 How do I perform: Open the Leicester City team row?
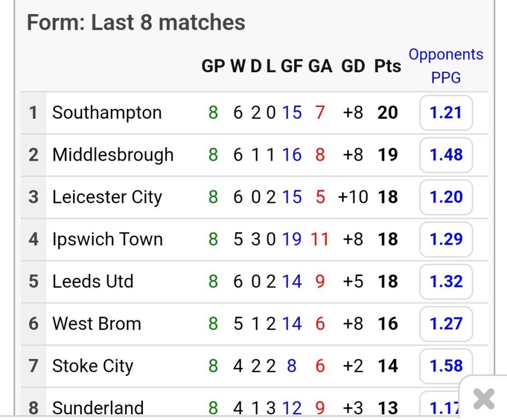pos(106,197)
